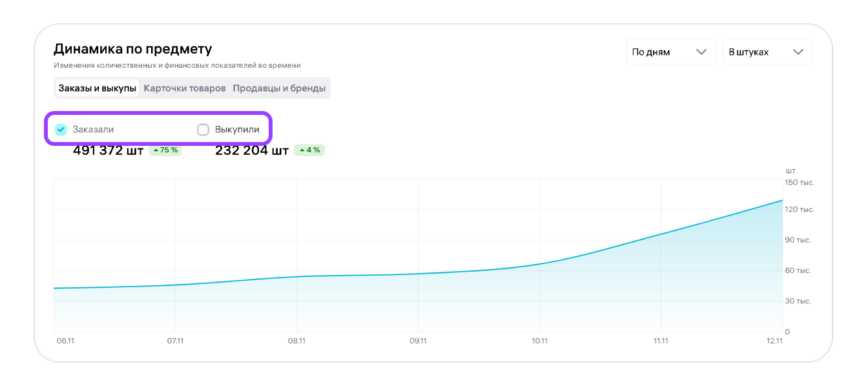Click the green 75 % growth badge
Viewport: 868px width, 386px height.
(x=165, y=150)
